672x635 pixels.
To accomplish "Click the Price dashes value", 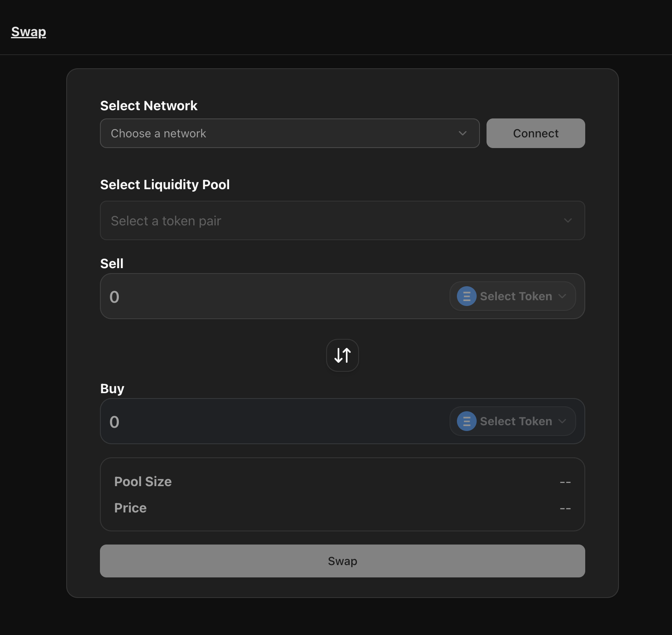I will pyautogui.click(x=565, y=508).
